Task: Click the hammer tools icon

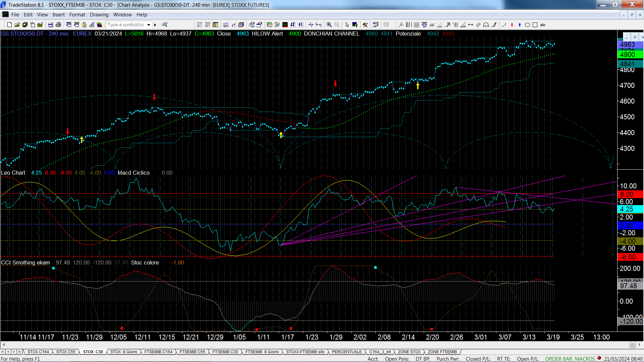Action: [x=365, y=25]
